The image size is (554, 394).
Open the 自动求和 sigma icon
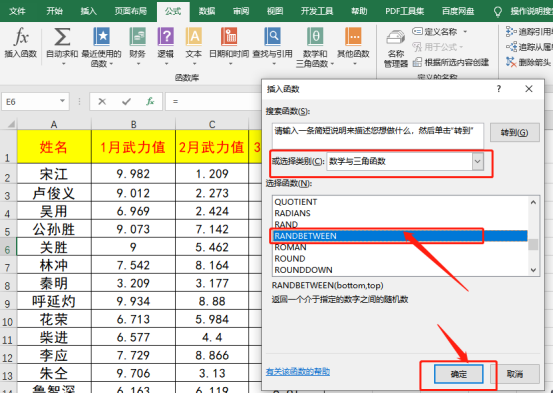[x=62, y=37]
